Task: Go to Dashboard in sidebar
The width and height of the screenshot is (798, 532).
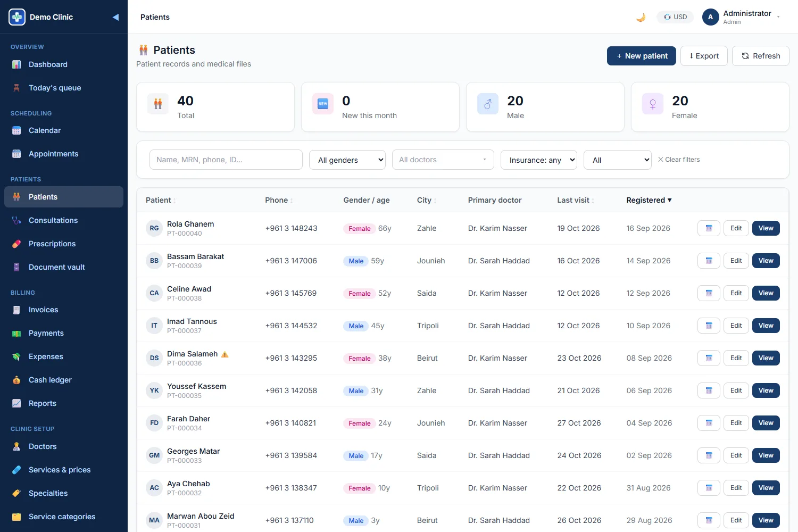Action: pos(64,64)
